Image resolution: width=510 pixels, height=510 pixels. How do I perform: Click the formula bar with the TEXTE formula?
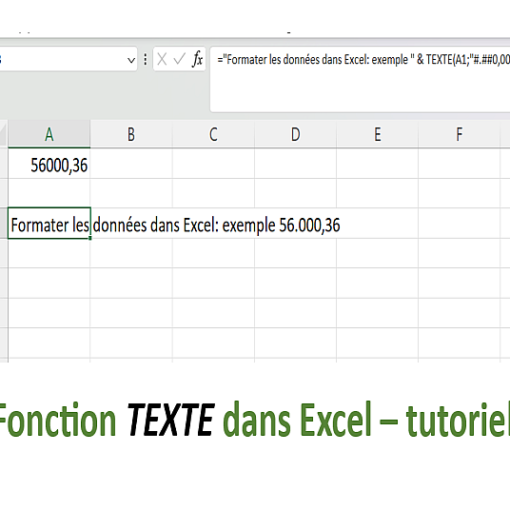[360, 79]
